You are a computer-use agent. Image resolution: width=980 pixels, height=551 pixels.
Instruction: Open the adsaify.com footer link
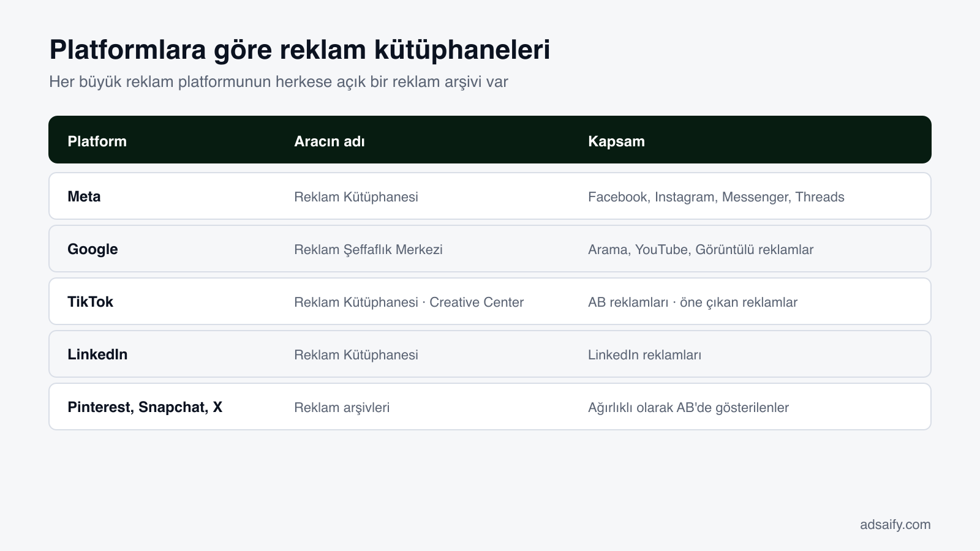coord(895,525)
